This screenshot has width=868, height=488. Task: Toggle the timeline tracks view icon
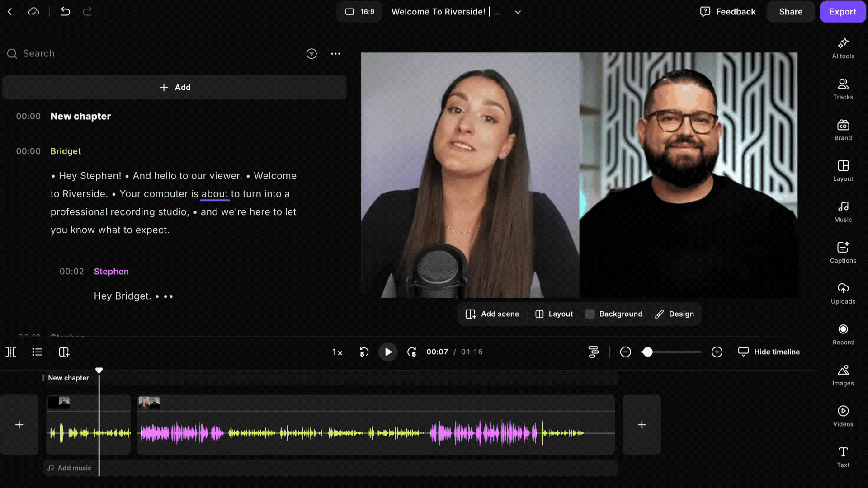593,352
